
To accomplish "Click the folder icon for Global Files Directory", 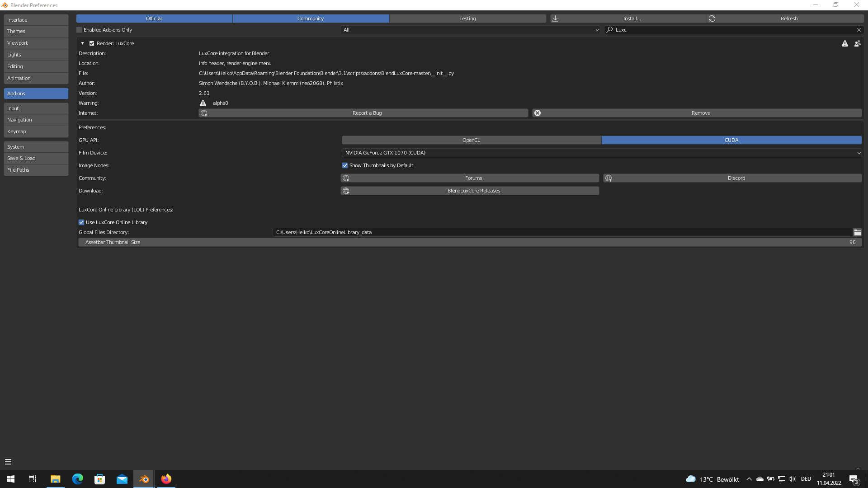I will coord(857,232).
